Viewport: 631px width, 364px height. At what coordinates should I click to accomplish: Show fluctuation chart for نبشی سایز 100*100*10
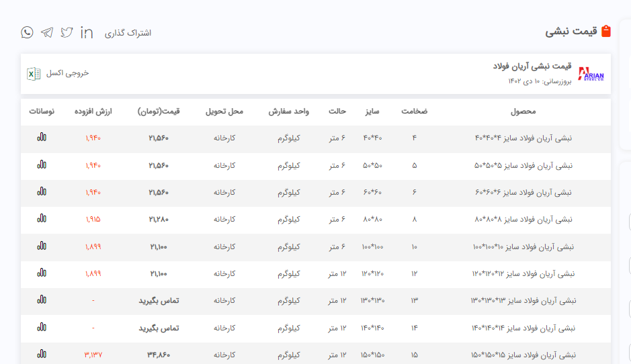pos(42,246)
